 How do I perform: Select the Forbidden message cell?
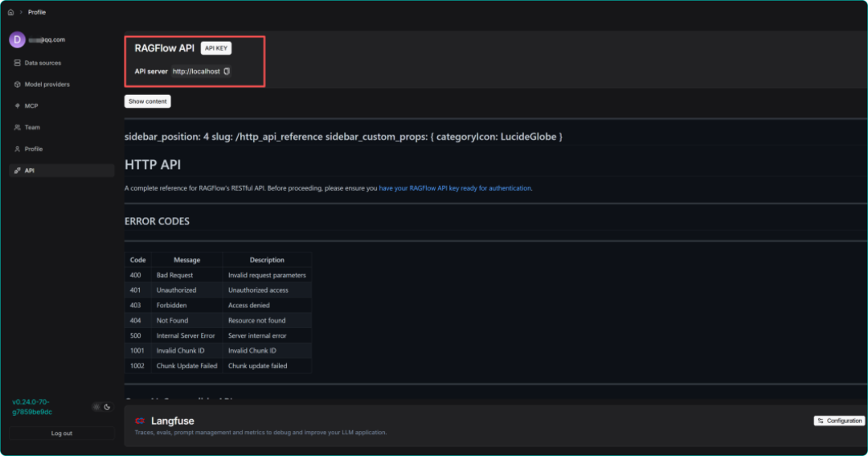pyautogui.click(x=187, y=306)
